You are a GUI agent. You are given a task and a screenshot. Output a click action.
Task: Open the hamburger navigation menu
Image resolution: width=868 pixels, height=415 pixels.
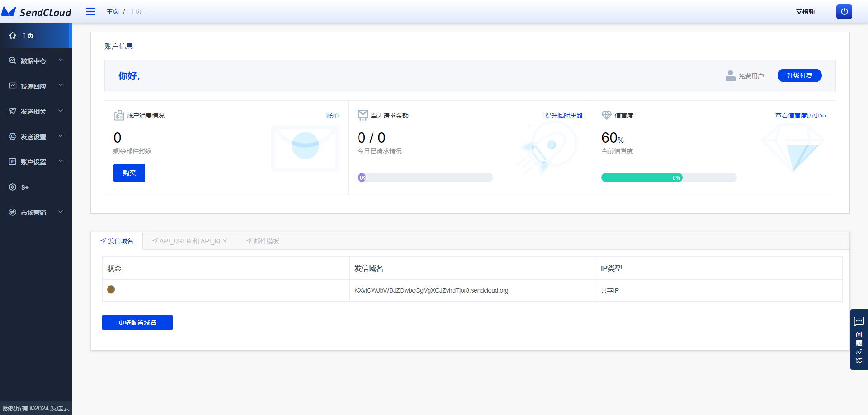pyautogui.click(x=90, y=11)
